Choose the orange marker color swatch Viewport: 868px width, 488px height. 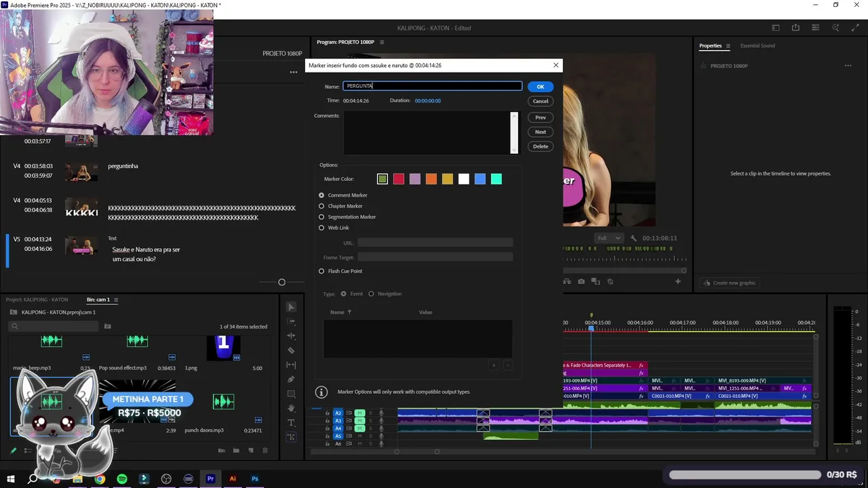pyautogui.click(x=431, y=179)
